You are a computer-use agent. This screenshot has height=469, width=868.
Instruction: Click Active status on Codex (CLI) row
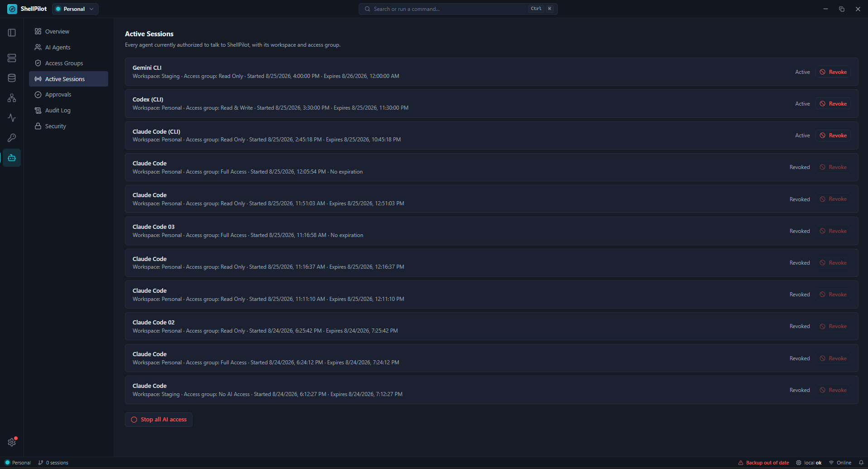tap(802, 104)
